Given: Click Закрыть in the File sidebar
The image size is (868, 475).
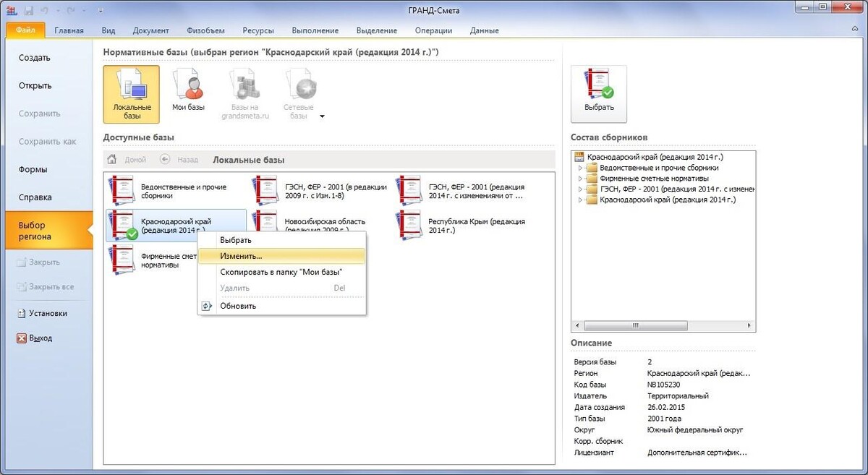Looking at the screenshot, I should click(x=38, y=262).
